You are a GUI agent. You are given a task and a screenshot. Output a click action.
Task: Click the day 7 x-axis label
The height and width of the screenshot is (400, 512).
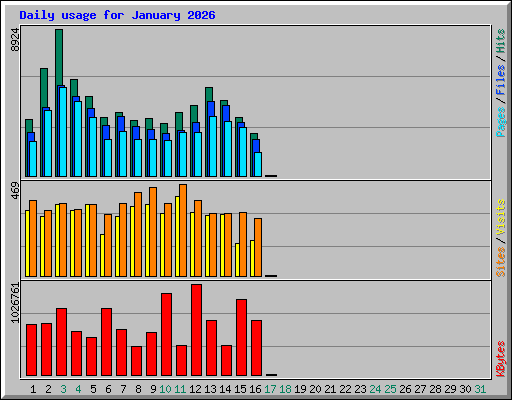(123, 389)
